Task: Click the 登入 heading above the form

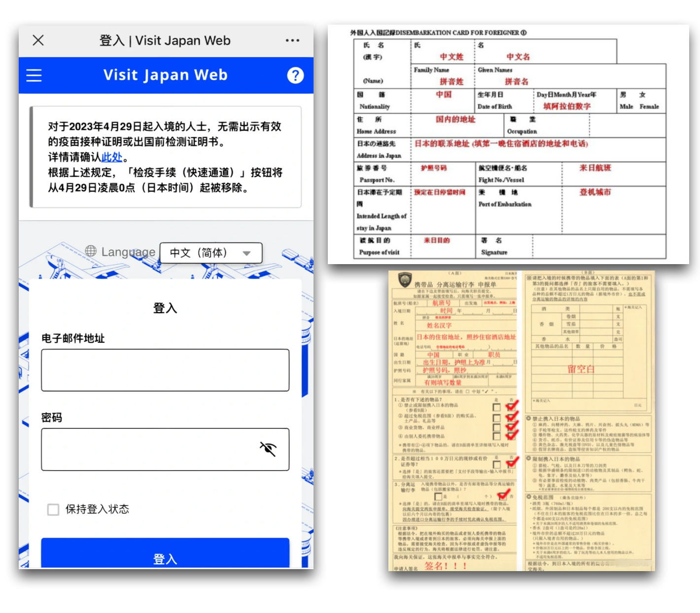Action: pyautogui.click(x=165, y=308)
